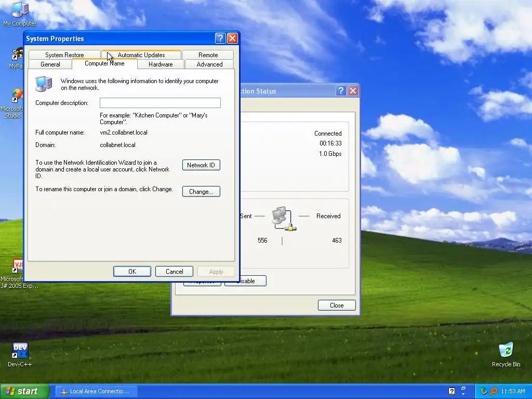Click the Computer description text field
Image resolution: width=532 pixels, height=399 pixels.
160,103
